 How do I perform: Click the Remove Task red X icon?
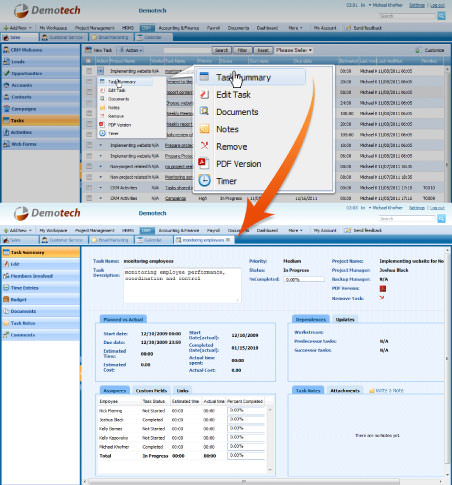coord(382,298)
